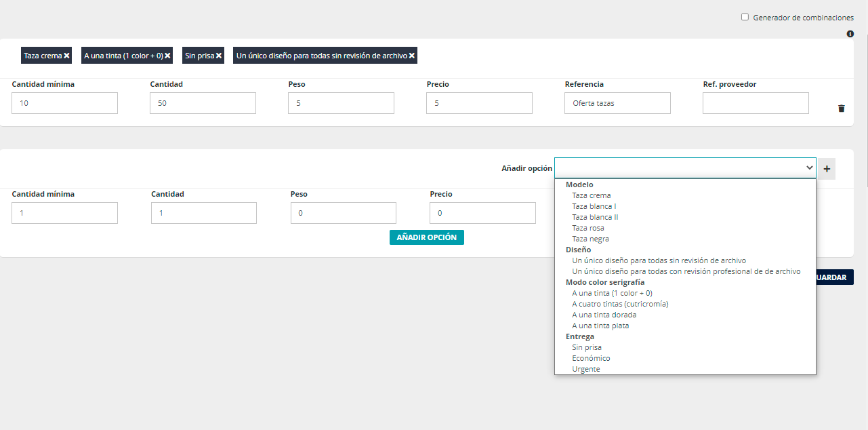Select Taza blanca II from list
Viewport: 868px width, 430px height.
[595, 217]
